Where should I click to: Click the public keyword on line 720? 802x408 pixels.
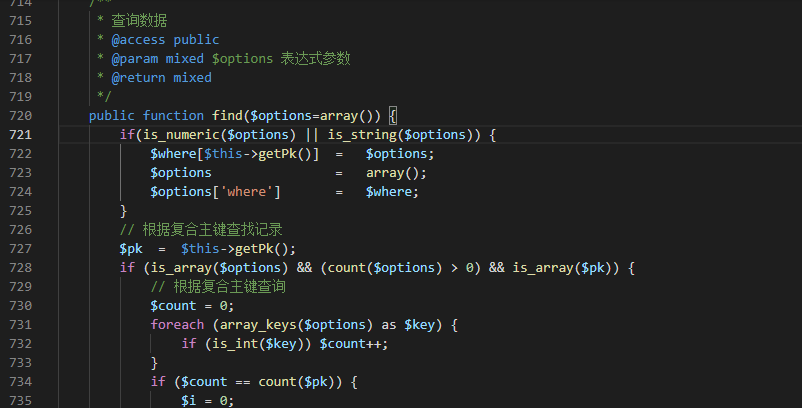pyautogui.click(x=112, y=115)
